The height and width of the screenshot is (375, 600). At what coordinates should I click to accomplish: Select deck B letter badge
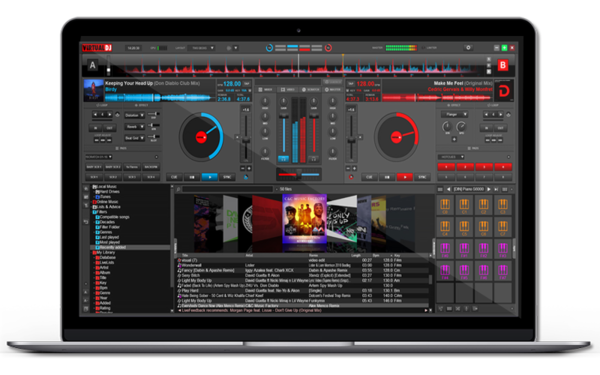pos(503,65)
